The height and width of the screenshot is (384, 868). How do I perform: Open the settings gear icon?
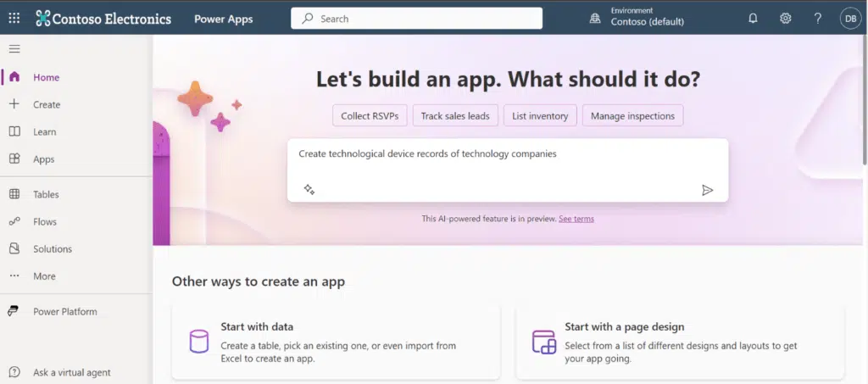786,19
